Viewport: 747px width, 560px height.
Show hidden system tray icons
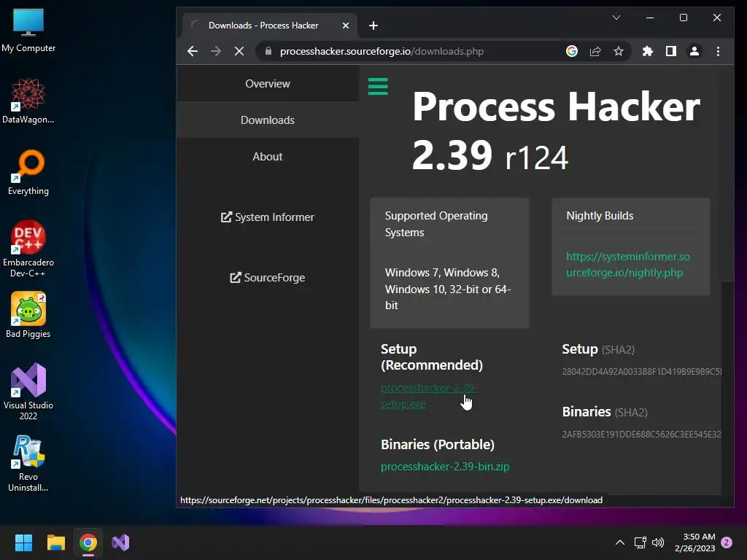point(620,542)
